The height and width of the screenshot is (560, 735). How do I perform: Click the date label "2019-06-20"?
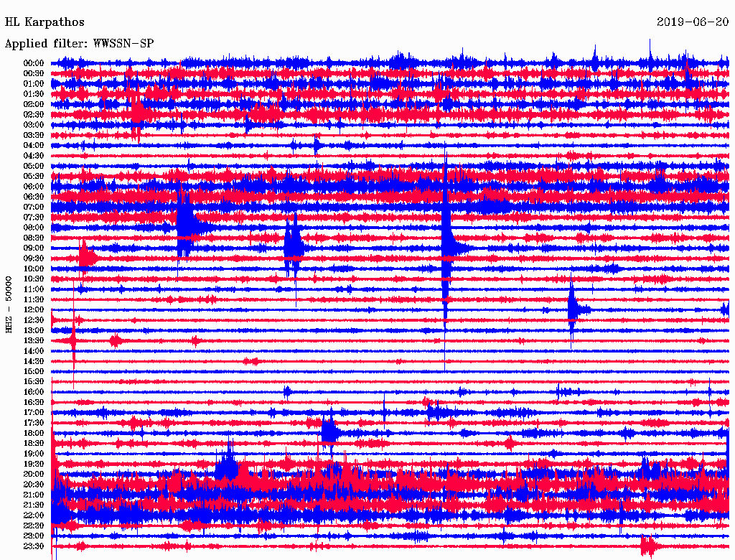tap(693, 22)
